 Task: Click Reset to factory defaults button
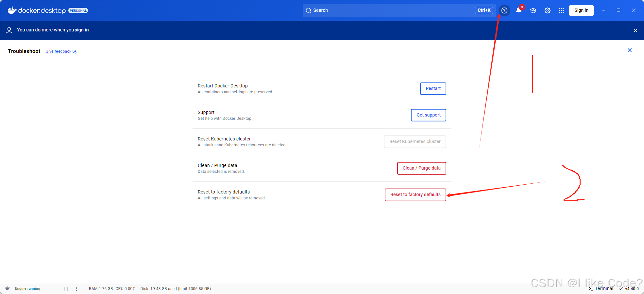pyautogui.click(x=415, y=195)
